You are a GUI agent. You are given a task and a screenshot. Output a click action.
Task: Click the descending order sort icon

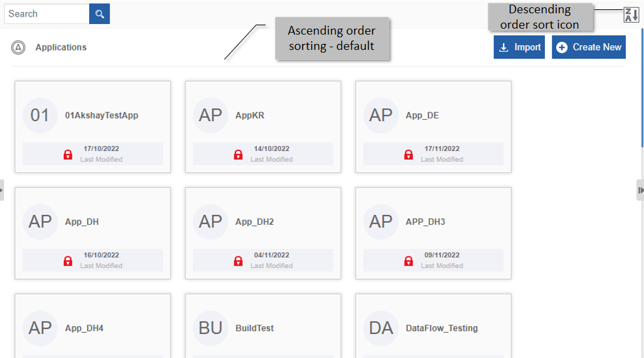tap(631, 15)
